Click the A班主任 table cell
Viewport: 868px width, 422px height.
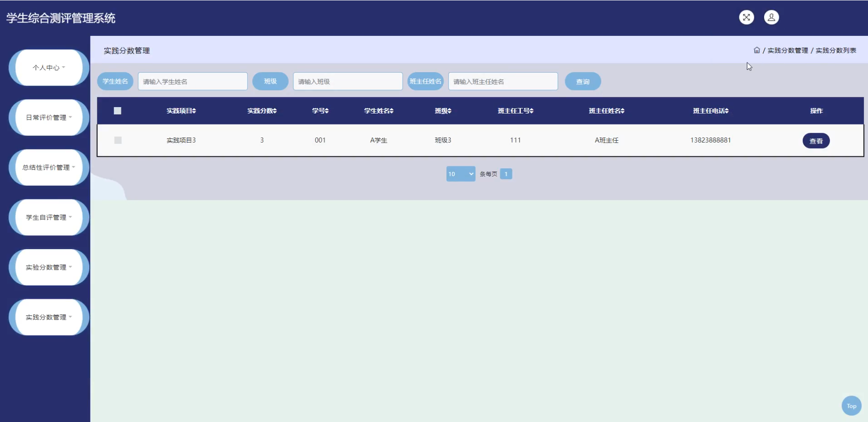(607, 140)
